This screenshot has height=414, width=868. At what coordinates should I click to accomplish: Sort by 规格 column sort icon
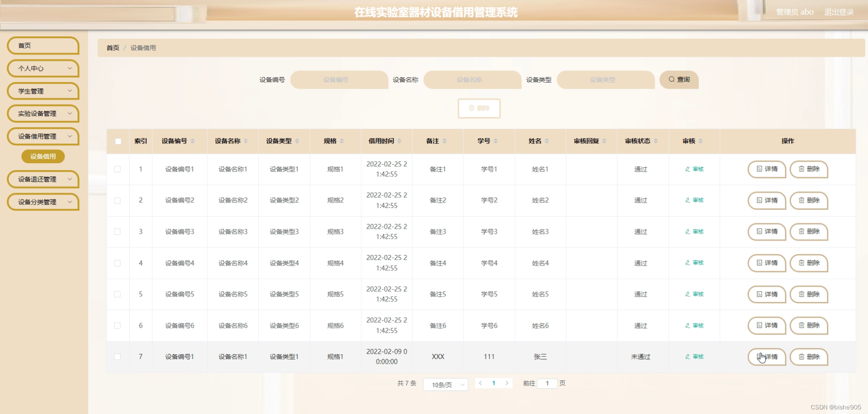tap(342, 141)
